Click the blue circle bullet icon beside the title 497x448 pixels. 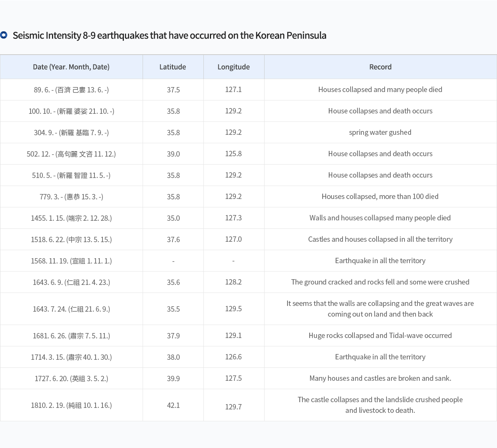pyautogui.click(x=4, y=35)
